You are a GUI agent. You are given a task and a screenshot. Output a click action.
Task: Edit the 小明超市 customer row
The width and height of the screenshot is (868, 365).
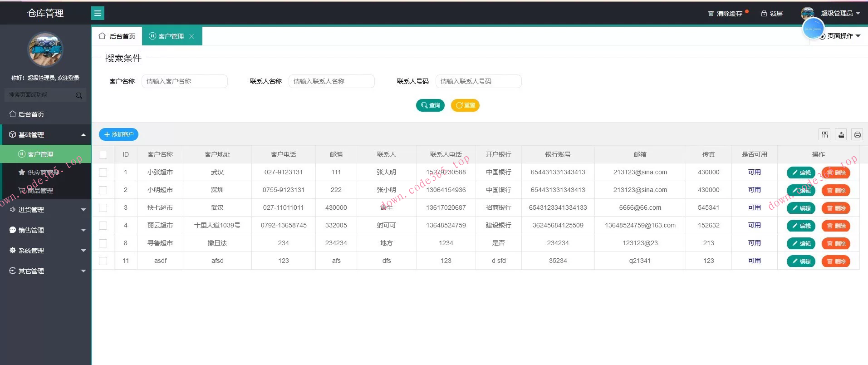point(801,190)
